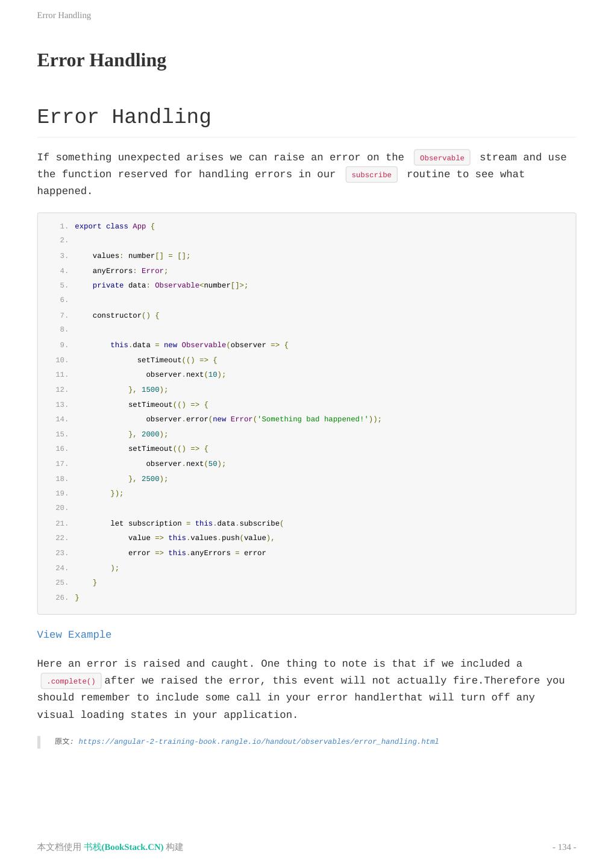Screen dimensions: 614x868
Task: Click the small Error Handling page header
Action: coord(64,15)
